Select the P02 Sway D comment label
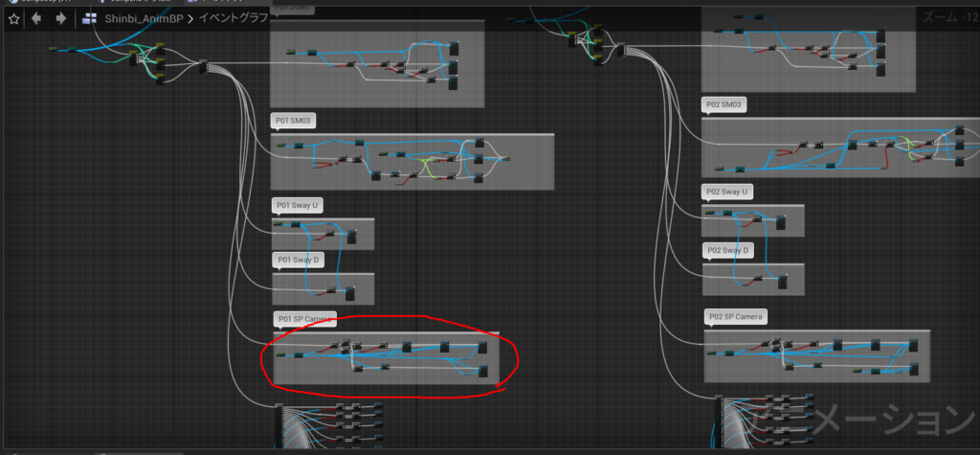Image resolution: width=980 pixels, height=455 pixels. [727, 250]
